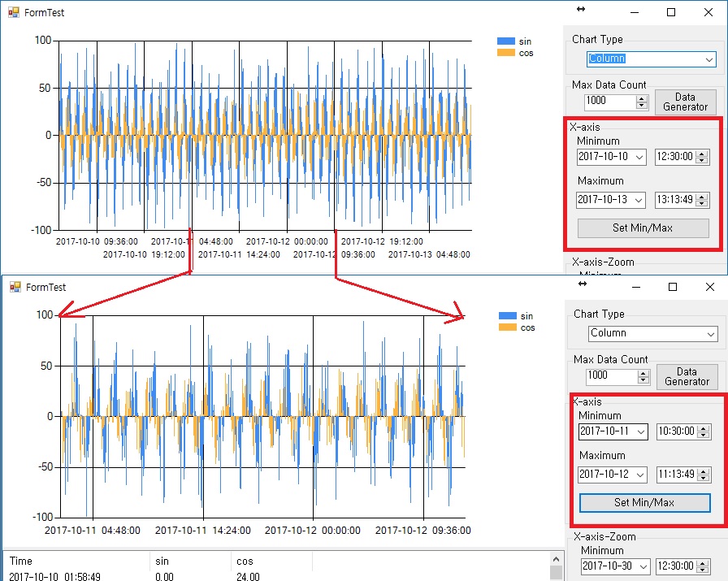
Task: Click spinner next to 10:30:00 time
Action: (704, 431)
